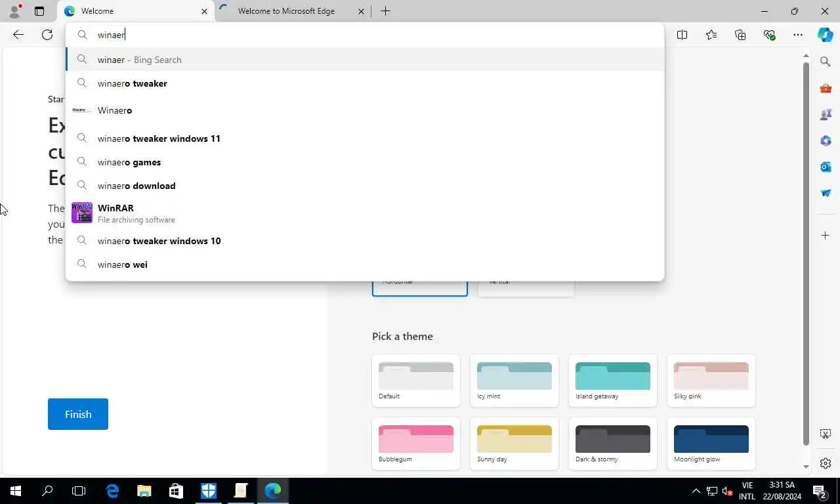Open sidebar screenshot tool icon
The height and width of the screenshot is (504, 840).
click(x=826, y=434)
